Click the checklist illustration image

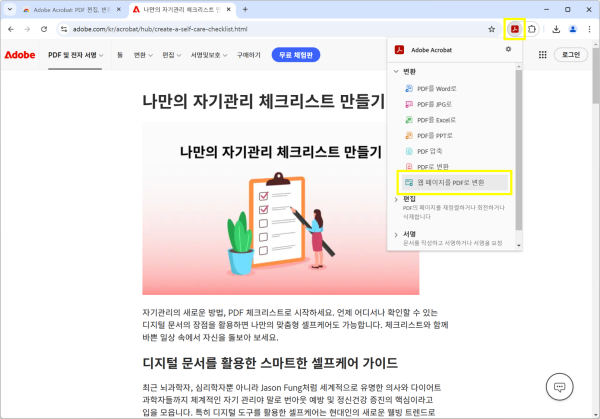coord(280,209)
